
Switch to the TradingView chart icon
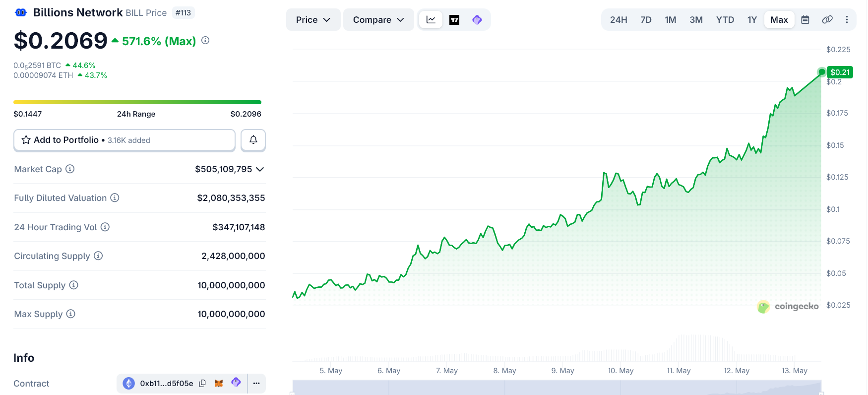tap(454, 20)
